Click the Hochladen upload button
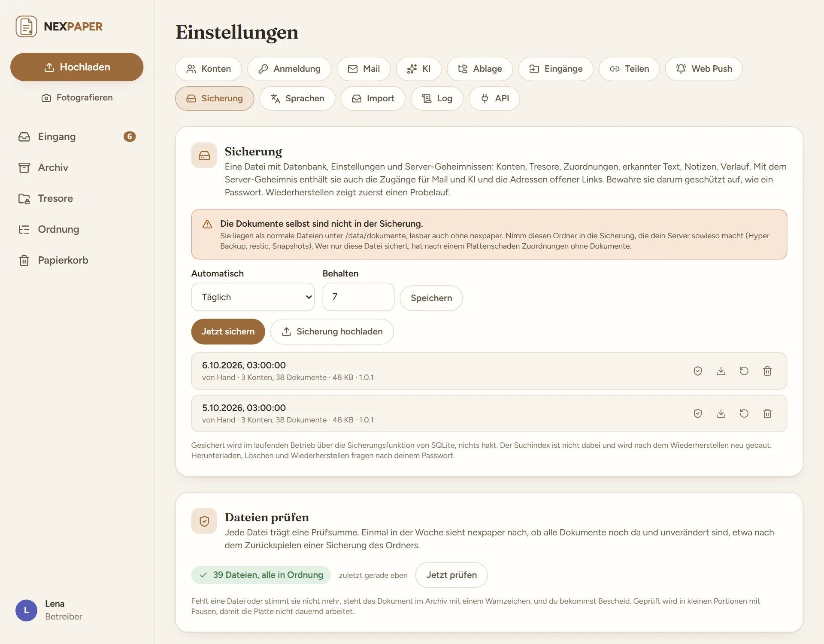824x644 pixels. click(x=77, y=67)
